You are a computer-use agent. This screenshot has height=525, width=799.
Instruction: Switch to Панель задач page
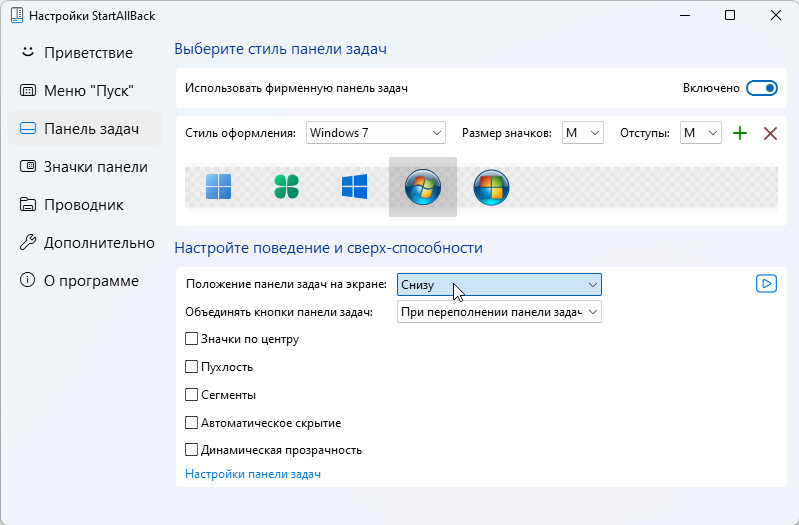[85, 128]
